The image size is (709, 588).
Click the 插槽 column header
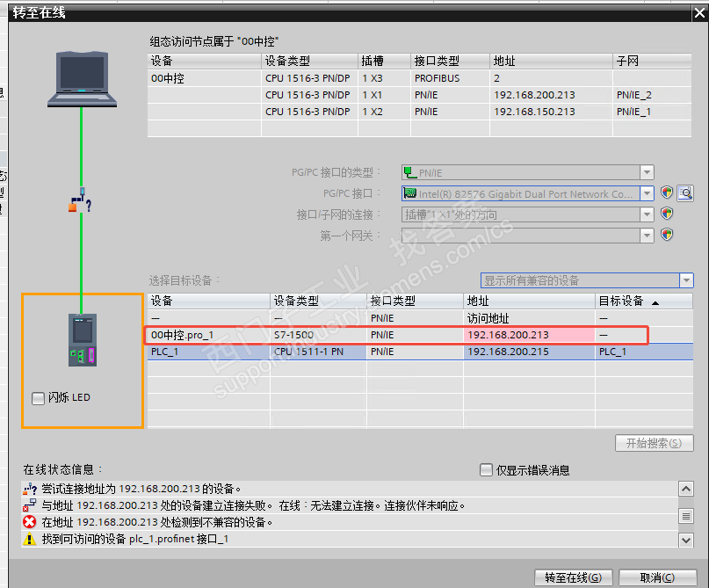pos(384,61)
